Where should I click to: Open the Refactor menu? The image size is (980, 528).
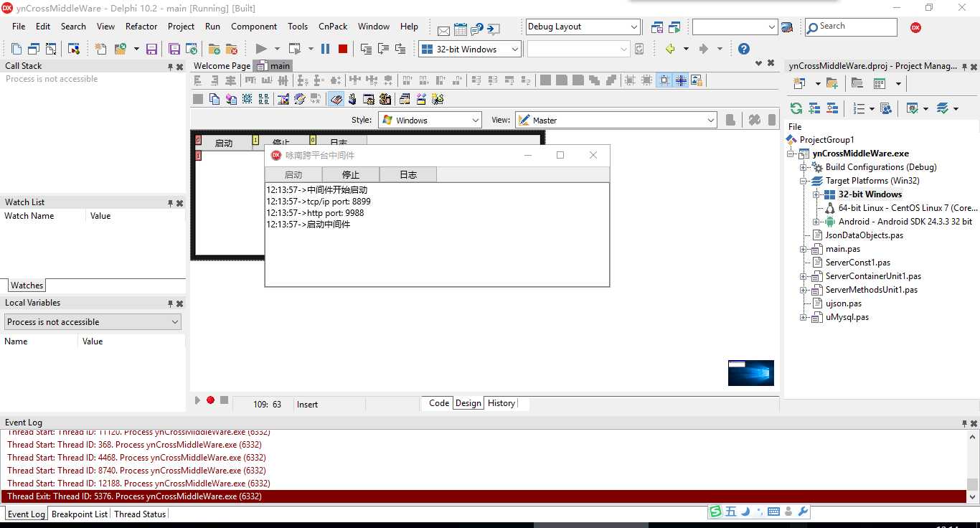click(141, 27)
